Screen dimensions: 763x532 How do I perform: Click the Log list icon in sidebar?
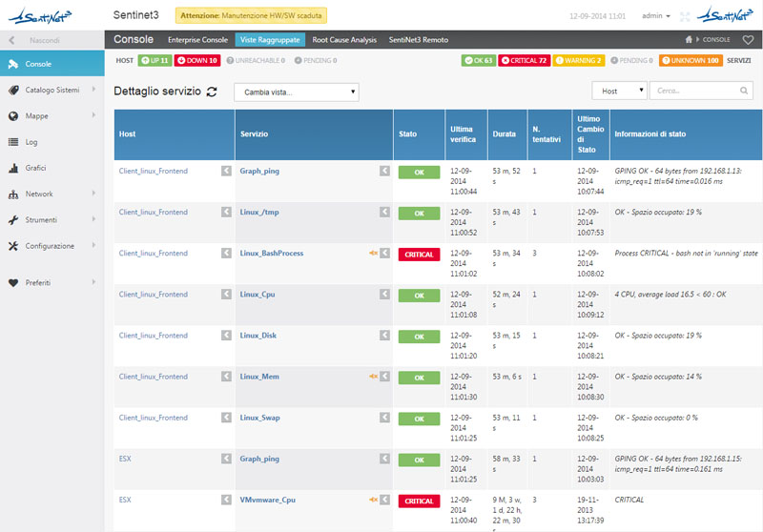click(13, 142)
